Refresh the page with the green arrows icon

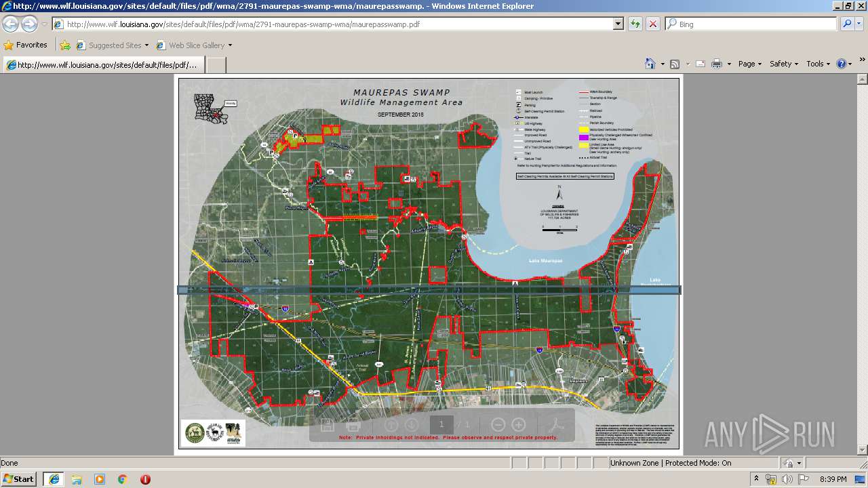[635, 24]
